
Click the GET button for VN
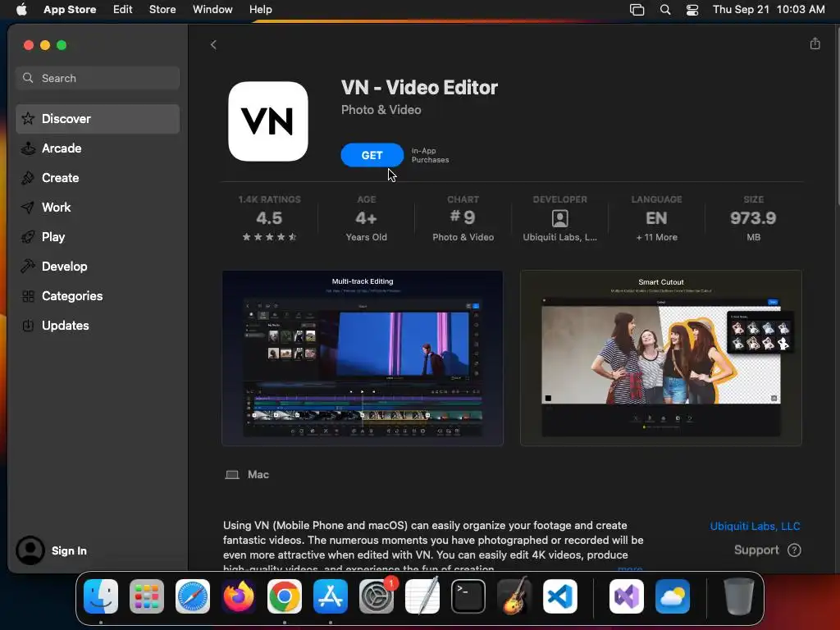tap(372, 155)
